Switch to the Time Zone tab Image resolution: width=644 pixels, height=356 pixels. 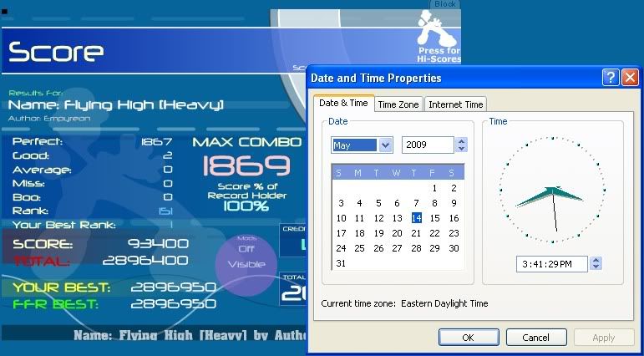point(398,104)
